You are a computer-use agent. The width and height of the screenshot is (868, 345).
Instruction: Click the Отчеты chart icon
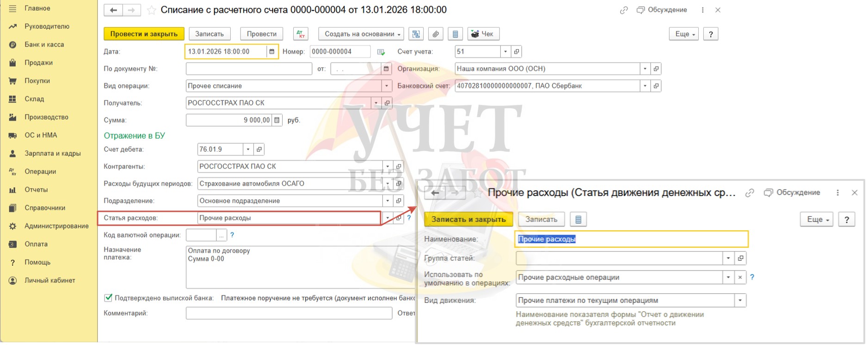[12, 190]
